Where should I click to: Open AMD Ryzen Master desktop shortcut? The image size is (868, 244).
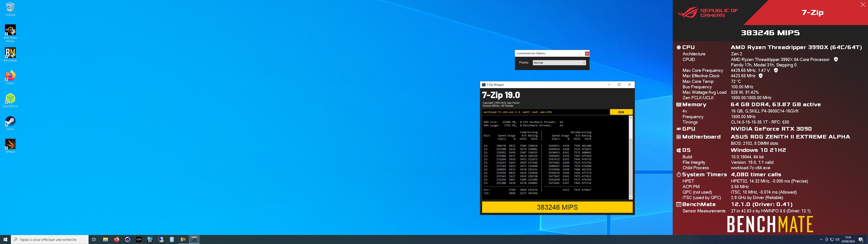click(10, 33)
